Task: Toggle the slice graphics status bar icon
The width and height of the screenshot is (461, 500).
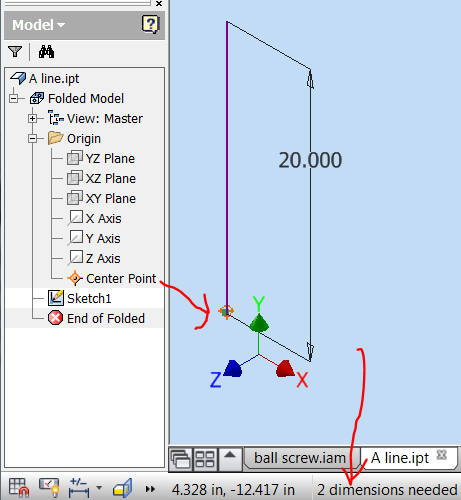Action: click(x=123, y=488)
